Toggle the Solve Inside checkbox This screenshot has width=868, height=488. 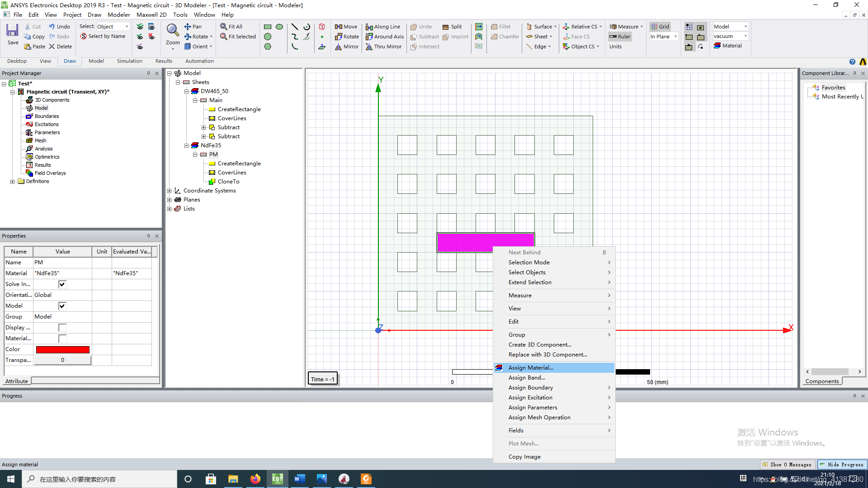[62, 284]
